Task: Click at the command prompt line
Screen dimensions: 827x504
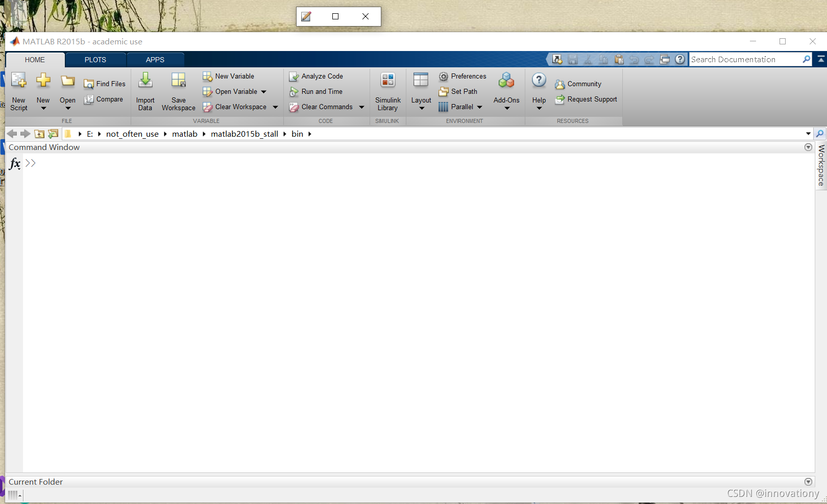Action: click(419, 163)
